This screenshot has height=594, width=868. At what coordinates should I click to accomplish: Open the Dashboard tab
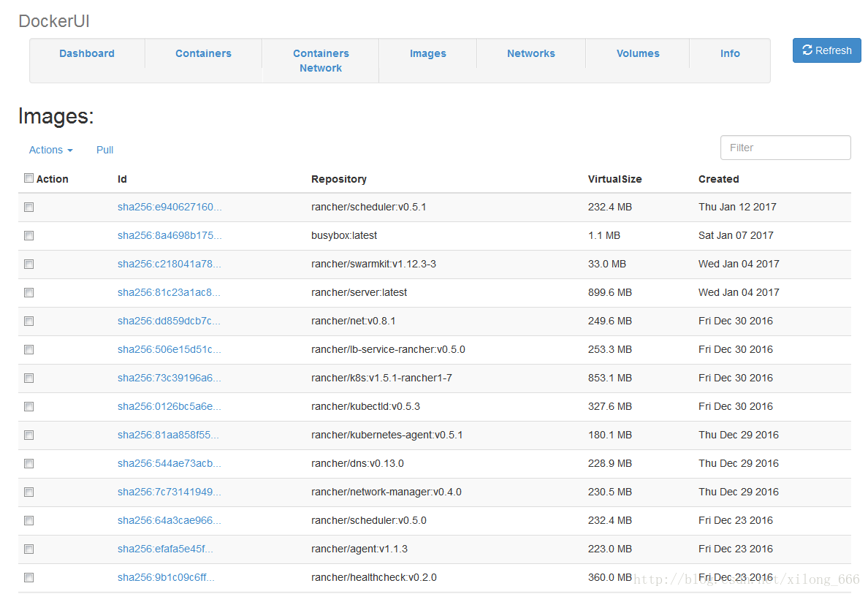87,53
